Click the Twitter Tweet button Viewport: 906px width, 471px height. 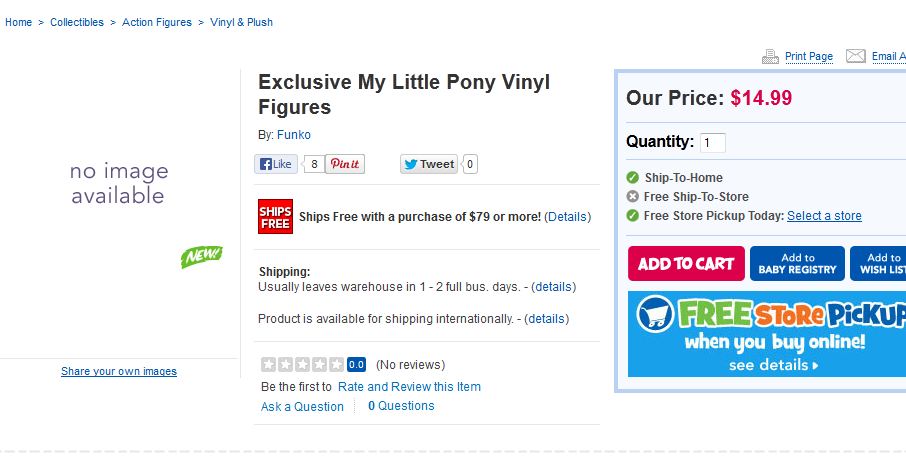pyautogui.click(x=429, y=164)
